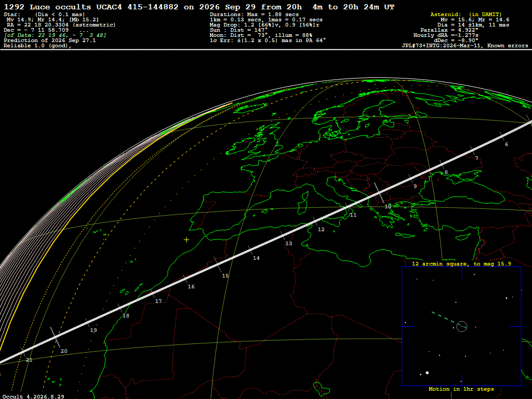Click path time marker 17
The height and width of the screenshot is (399, 532).
158,301
